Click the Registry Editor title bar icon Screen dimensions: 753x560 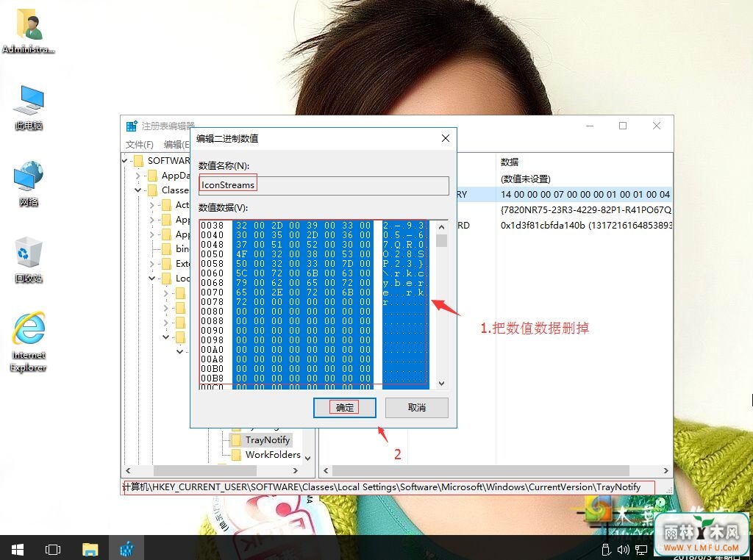click(132, 126)
